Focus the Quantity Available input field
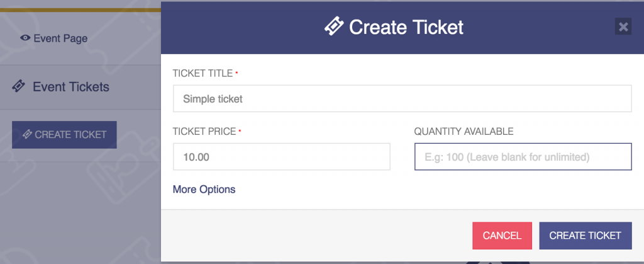The height and width of the screenshot is (264, 644). coord(523,157)
